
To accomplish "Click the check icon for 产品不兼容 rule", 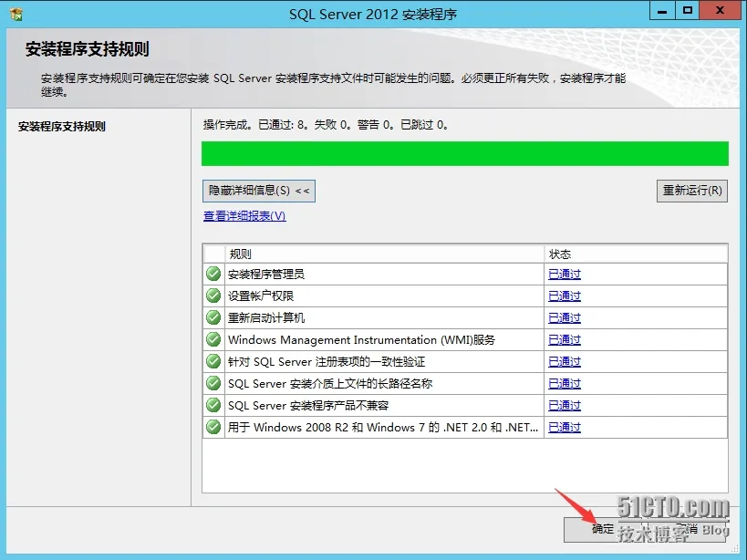I will tap(213, 405).
